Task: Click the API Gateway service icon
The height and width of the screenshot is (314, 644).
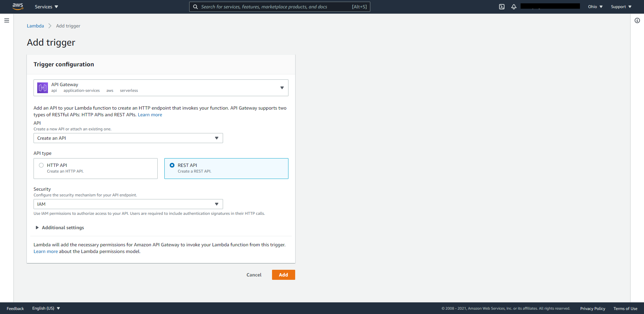Action: 43,87
